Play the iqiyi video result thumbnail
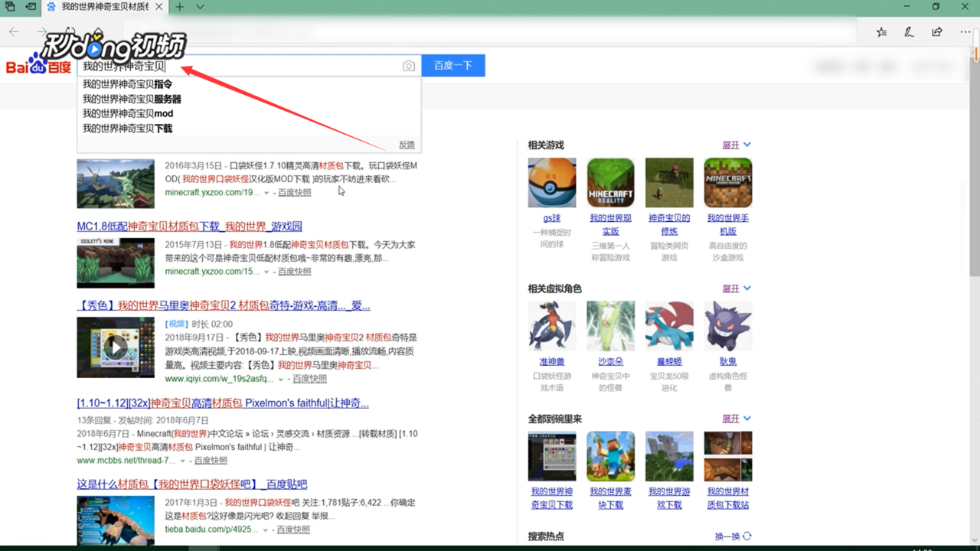Viewport: 980px width, 551px height. tap(116, 347)
